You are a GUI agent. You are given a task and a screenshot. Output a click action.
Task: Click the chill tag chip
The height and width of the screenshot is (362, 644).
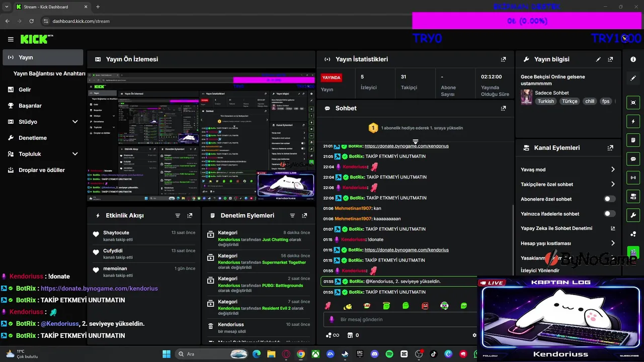tap(590, 101)
